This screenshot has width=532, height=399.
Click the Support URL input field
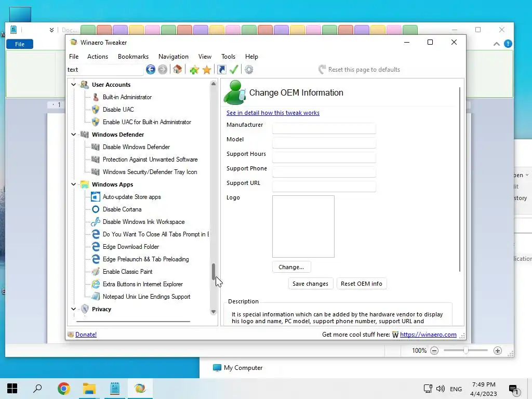coord(324,187)
